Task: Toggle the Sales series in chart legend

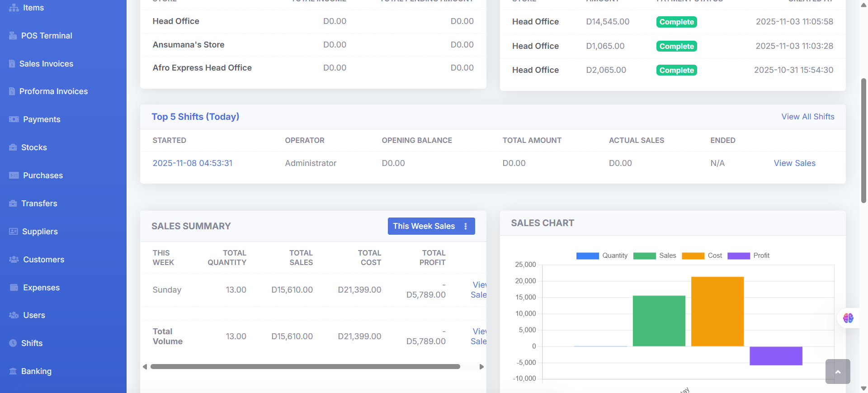Action: pyautogui.click(x=655, y=256)
